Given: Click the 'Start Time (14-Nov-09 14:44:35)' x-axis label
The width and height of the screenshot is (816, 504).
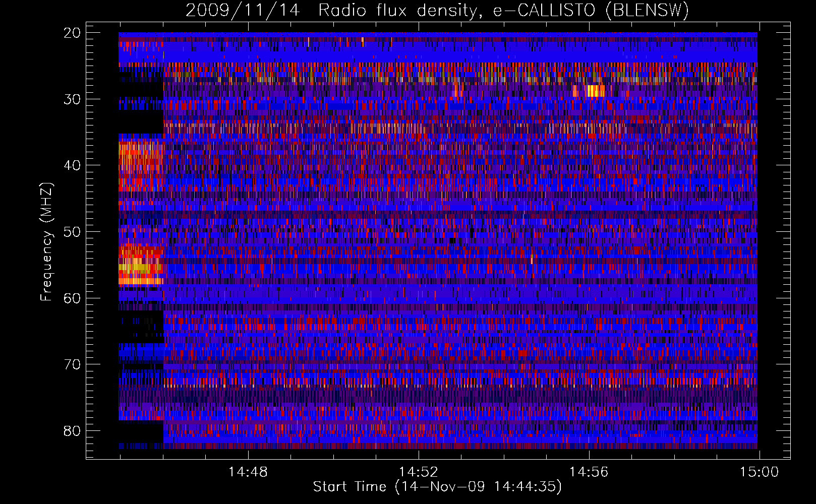Looking at the screenshot, I should point(437,487).
